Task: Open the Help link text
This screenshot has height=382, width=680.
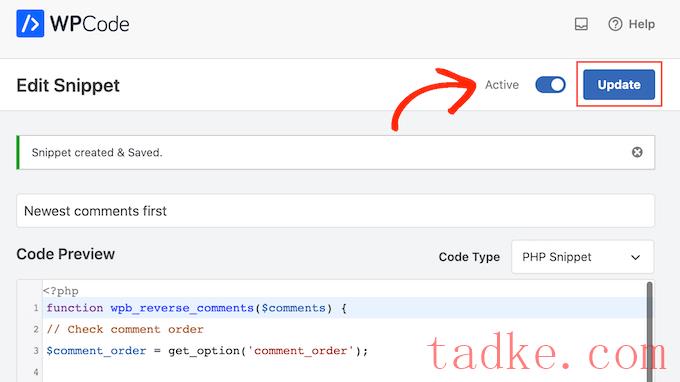Action: (x=642, y=24)
